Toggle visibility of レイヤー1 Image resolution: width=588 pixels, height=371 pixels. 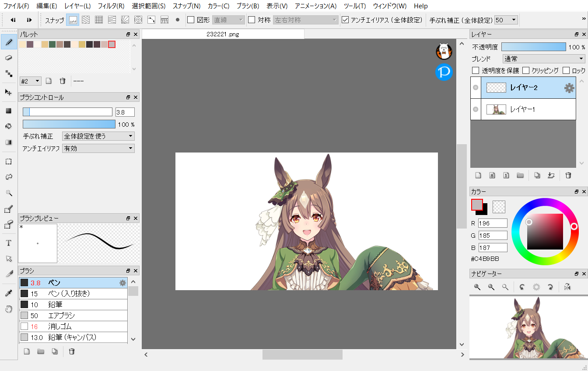(476, 109)
